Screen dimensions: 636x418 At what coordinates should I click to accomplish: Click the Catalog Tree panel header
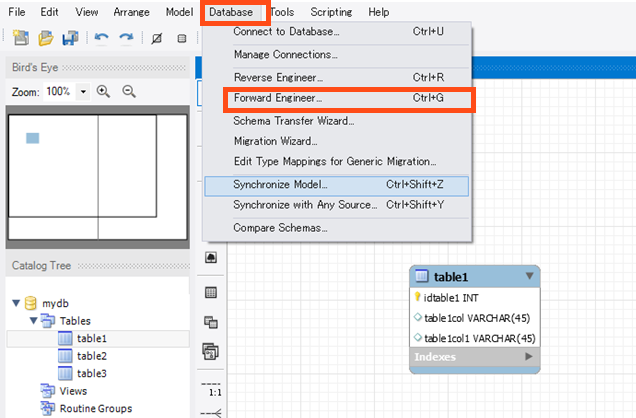coord(97,266)
